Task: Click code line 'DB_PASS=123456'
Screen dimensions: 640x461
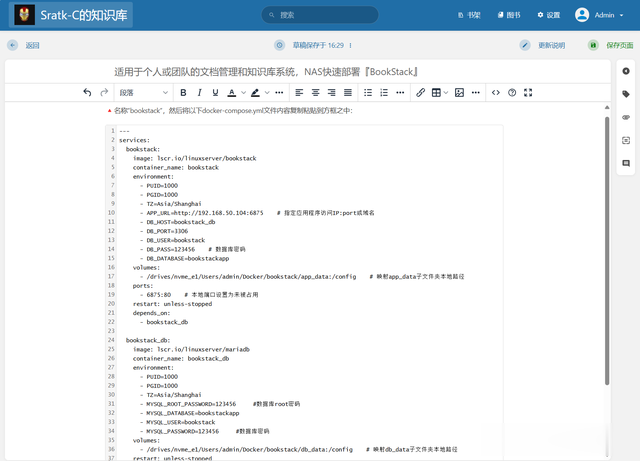Action: [x=171, y=249]
